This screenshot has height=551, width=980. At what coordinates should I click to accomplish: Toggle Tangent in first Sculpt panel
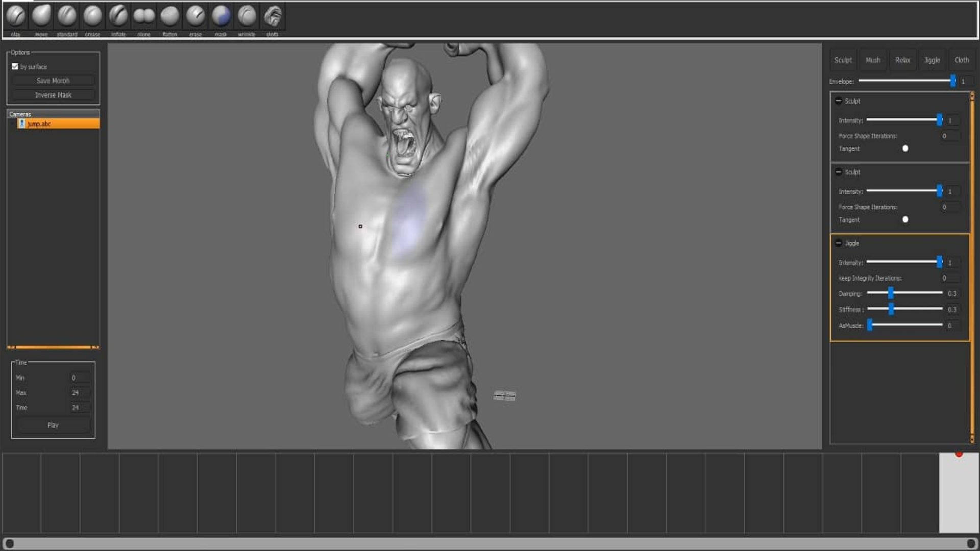(905, 148)
